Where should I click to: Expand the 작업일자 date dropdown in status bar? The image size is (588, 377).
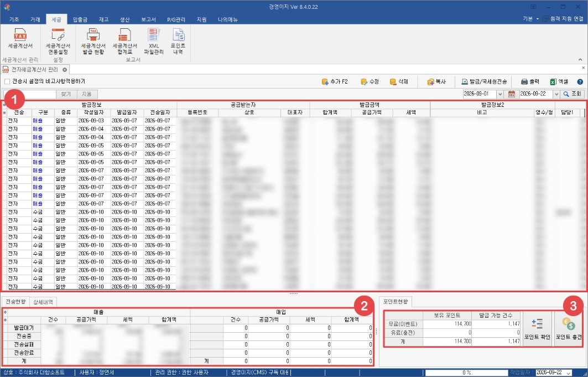pos(569,373)
